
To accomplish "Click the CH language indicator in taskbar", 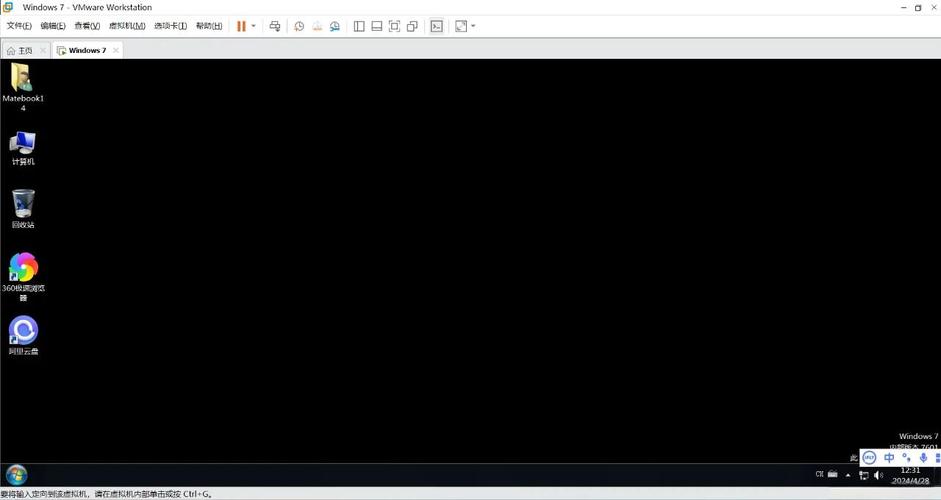I will tap(820, 474).
